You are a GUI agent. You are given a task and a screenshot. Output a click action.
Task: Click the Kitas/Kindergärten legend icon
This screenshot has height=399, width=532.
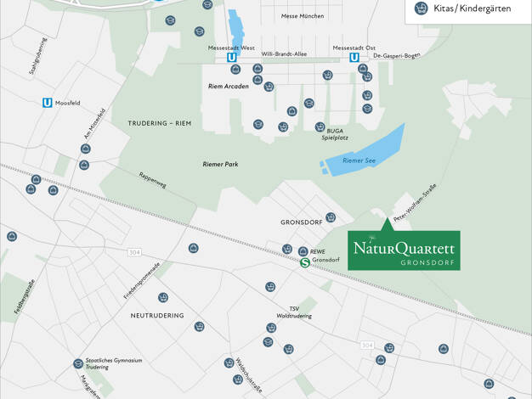(x=421, y=8)
